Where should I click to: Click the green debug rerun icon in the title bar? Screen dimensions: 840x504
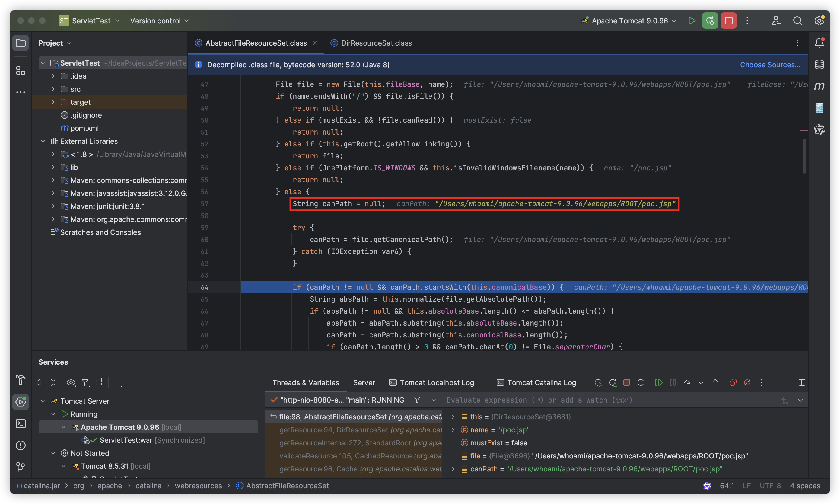tap(710, 21)
